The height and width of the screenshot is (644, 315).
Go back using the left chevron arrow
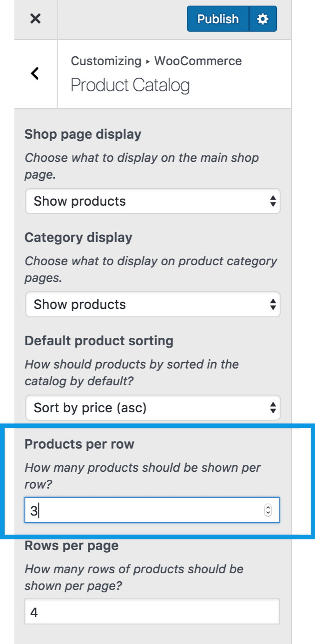coord(35,74)
